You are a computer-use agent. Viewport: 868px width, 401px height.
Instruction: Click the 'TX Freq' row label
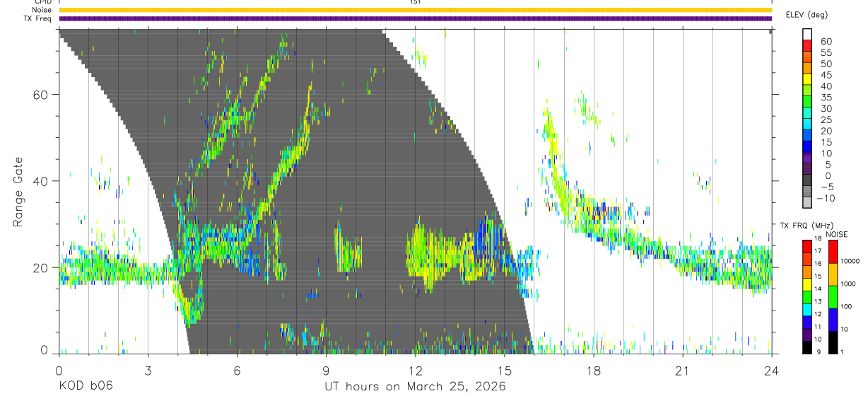click(37, 18)
